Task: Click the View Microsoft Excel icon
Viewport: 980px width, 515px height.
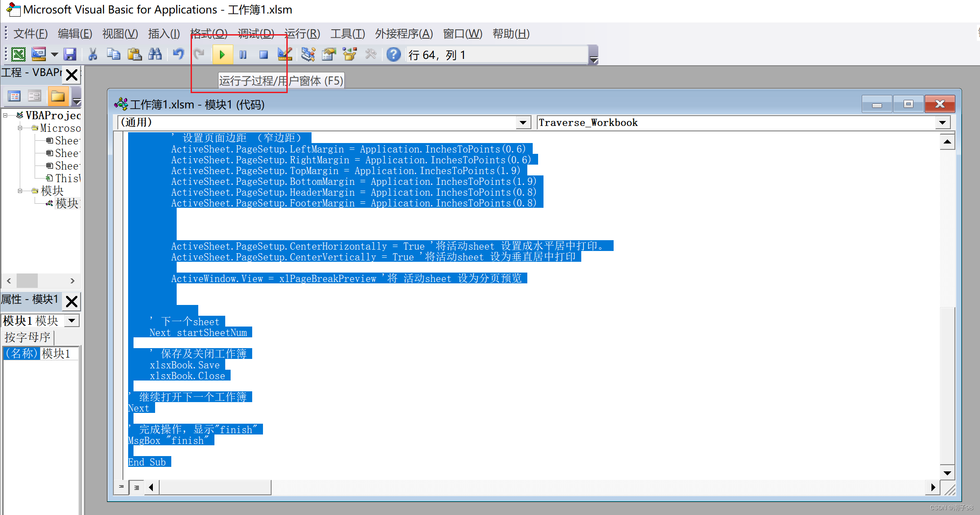Action: pyautogui.click(x=18, y=55)
